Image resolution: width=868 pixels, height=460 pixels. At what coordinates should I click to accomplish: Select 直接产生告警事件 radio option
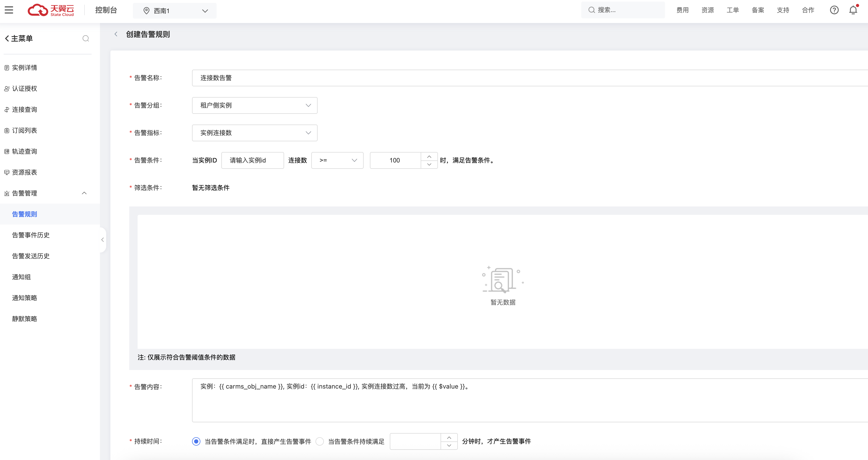196,441
